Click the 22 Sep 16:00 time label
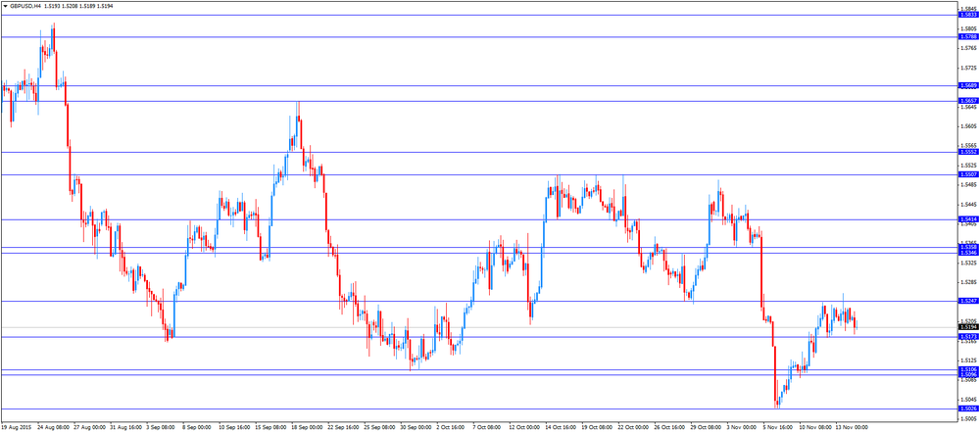Image resolution: width=980 pixels, height=432 pixels. pyautogui.click(x=342, y=428)
